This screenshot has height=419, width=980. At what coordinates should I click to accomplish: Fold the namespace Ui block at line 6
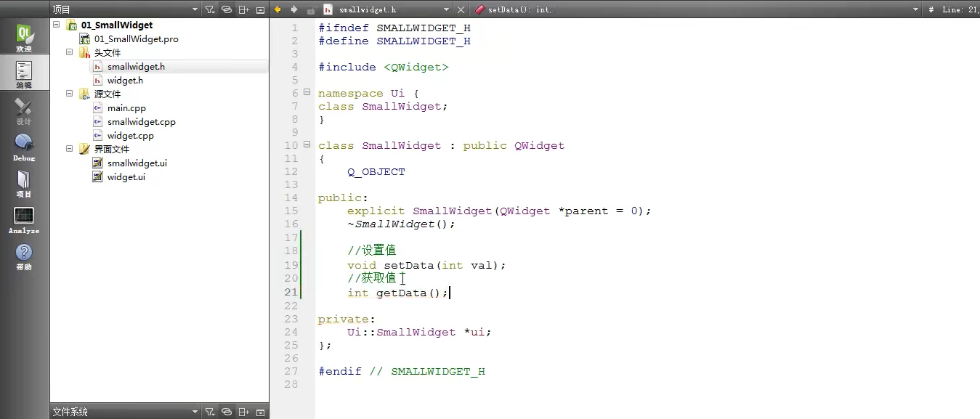point(307,93)
